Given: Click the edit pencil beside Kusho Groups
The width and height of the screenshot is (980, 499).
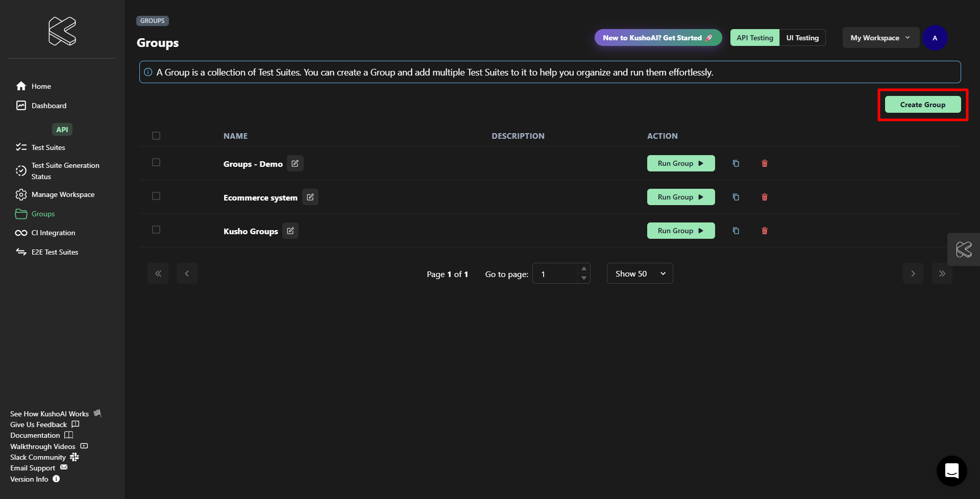Looking at the screenshot, I should pos(290,231).
